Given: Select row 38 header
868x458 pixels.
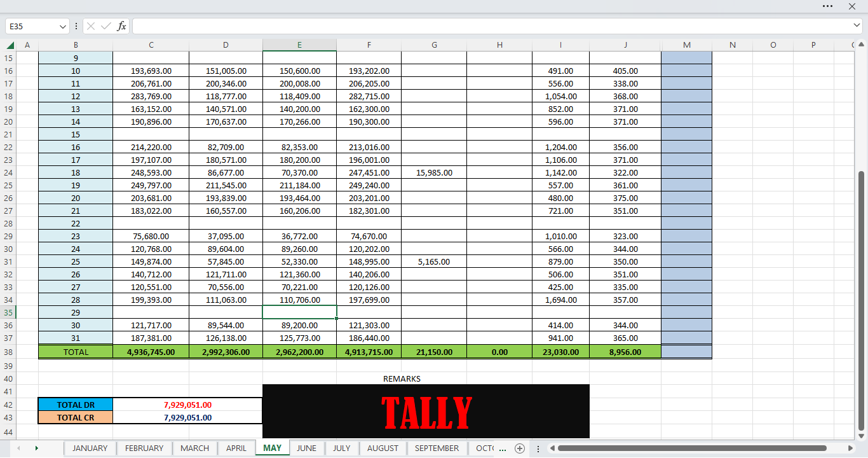Looking at the screenshot, I should point(8,352).
